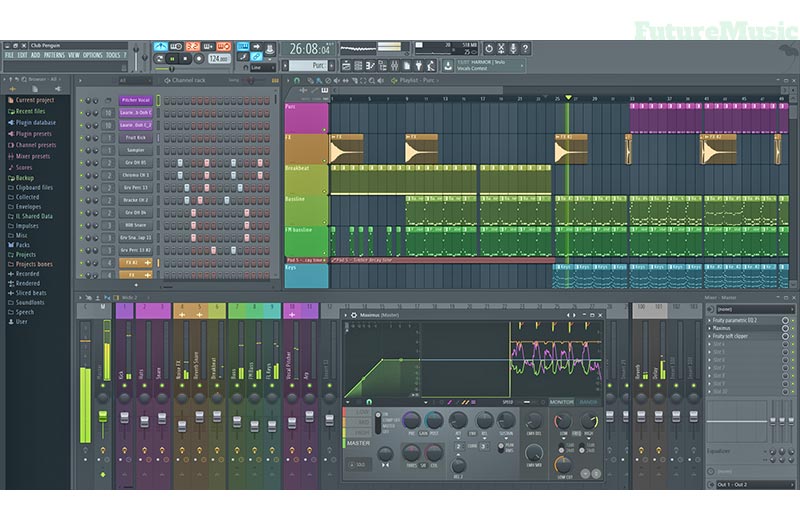Click the browser add/plus icon
The image size is (800, 530).
click(x=13, y=89)
